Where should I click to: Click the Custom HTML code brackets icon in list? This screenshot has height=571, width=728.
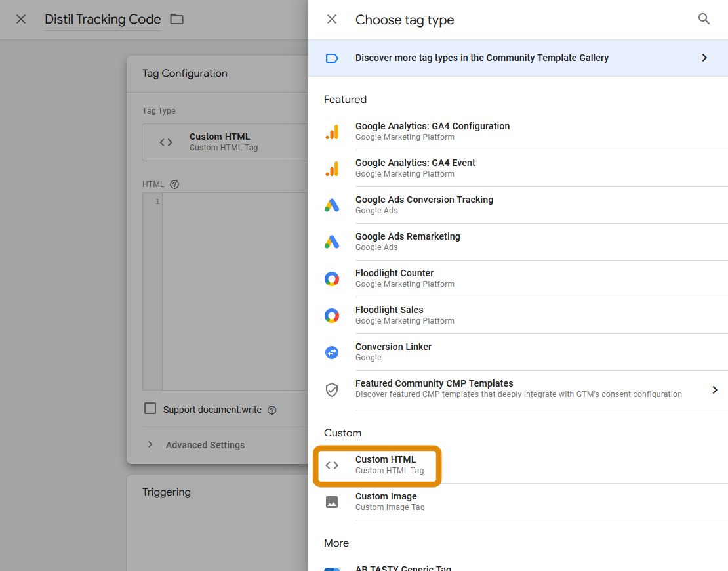[332, 465]
